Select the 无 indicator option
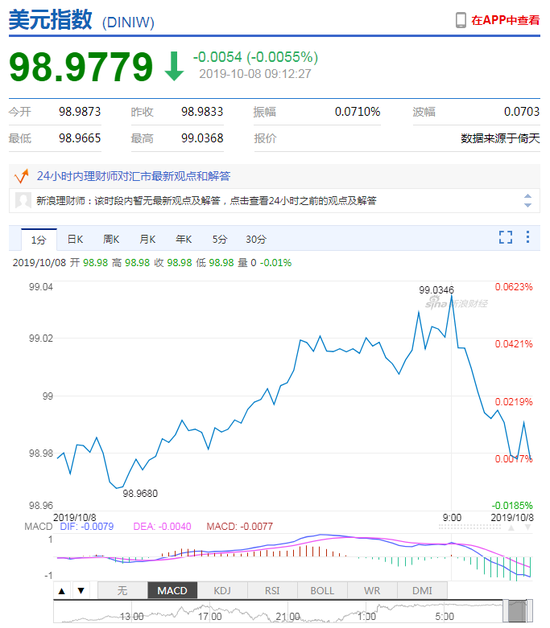Image resolution: width=550 pixels, height=628 pixels. click(x=122, y=590)
